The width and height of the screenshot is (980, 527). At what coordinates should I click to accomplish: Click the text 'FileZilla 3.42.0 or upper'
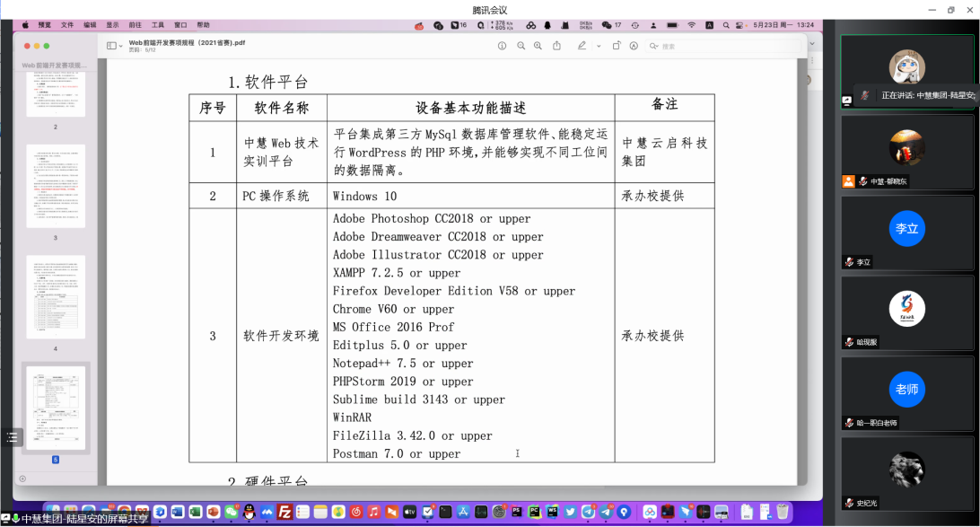click(413, 435)
